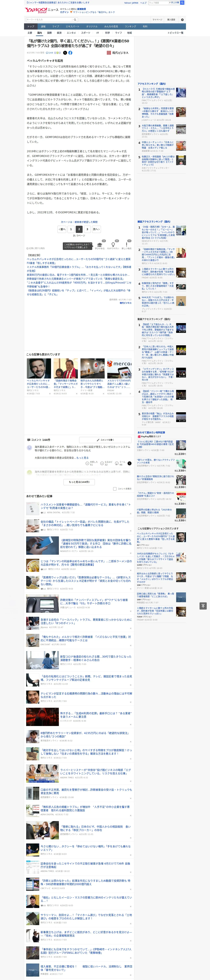Select the 速報 main tab
210x980 pixels.
(x=43, y=27)
